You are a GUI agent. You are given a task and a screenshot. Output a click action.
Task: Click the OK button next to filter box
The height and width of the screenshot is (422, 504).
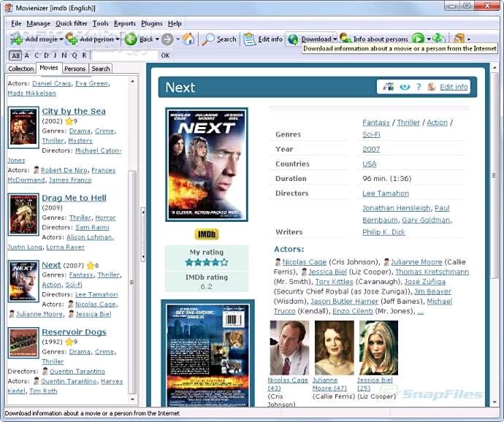click(x=165, y=55)
